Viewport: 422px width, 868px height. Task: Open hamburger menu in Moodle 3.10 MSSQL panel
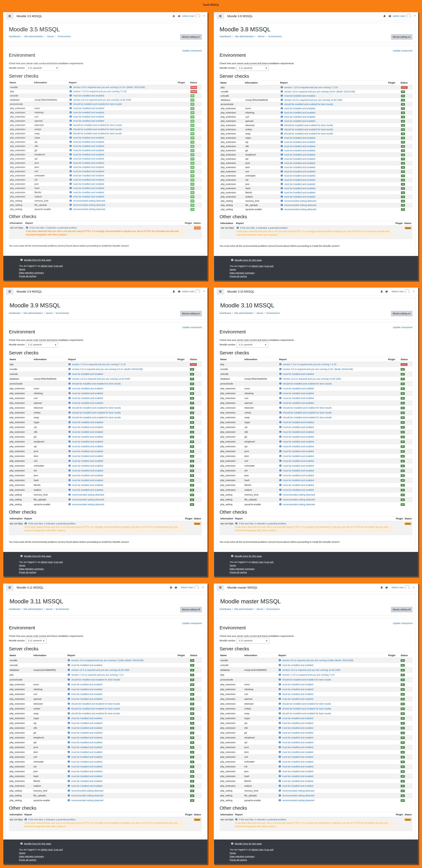tap(220, 291)
